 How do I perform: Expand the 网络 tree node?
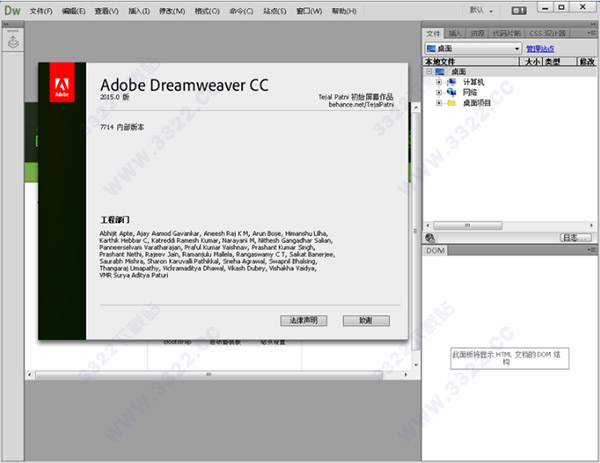click(x=439, y=92)
